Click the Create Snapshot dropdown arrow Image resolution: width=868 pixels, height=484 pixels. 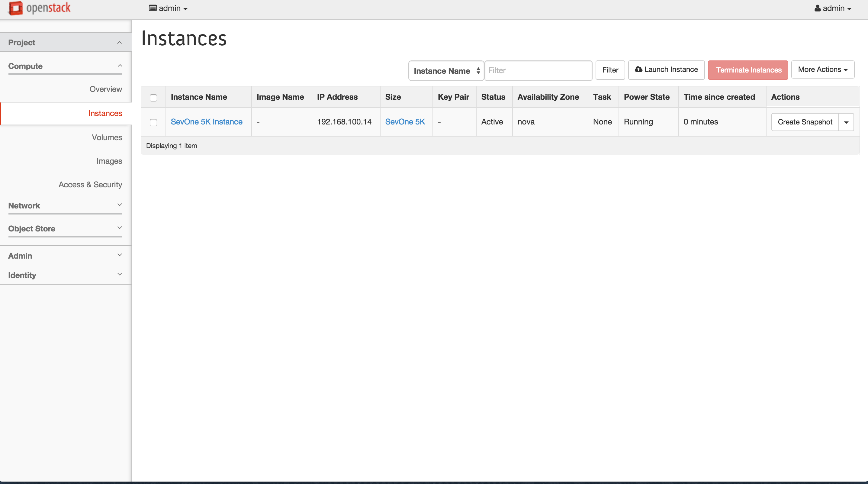pyautogui.click(x=847, y=121)
